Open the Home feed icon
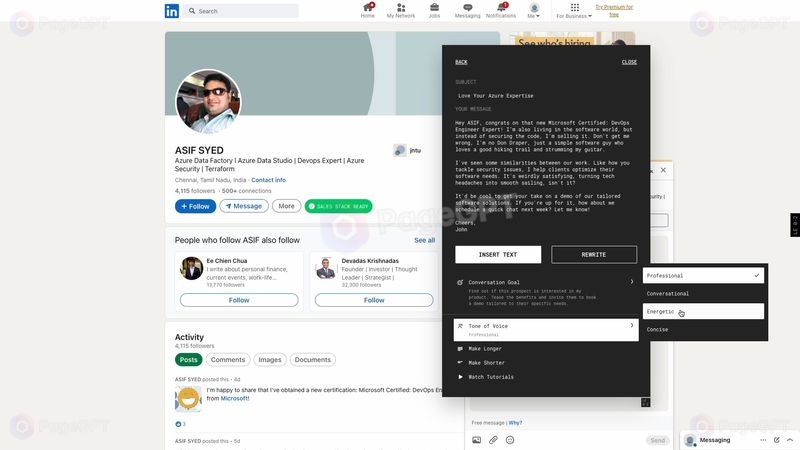The height and width of the screenshot is (450, 800). (x=367, y=10)
